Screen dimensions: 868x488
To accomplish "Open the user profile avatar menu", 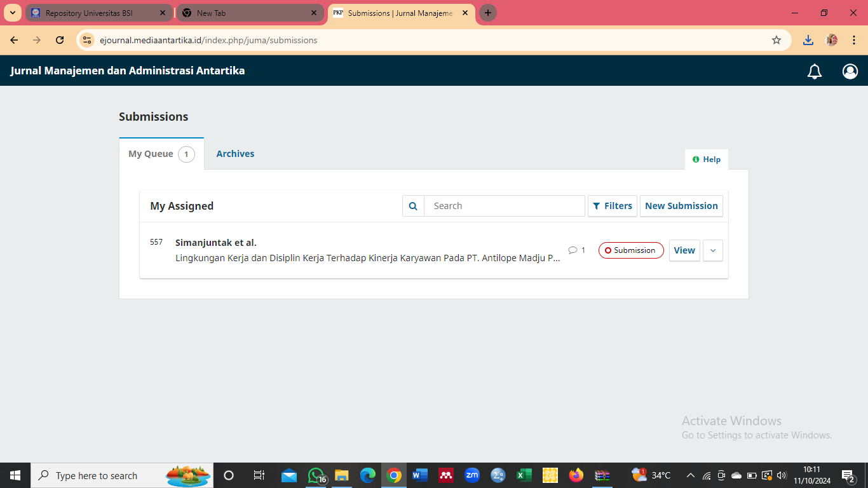I will [x=850, y=71].
